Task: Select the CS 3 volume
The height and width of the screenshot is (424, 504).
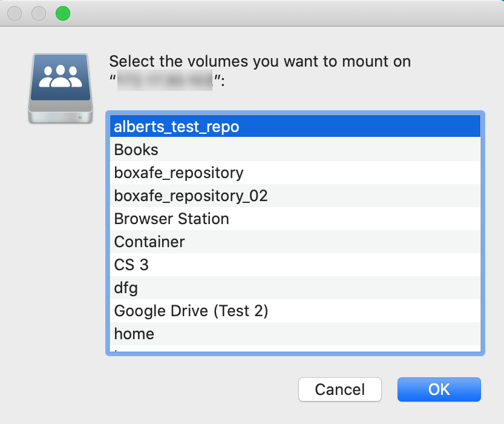Action: (131, 265)
